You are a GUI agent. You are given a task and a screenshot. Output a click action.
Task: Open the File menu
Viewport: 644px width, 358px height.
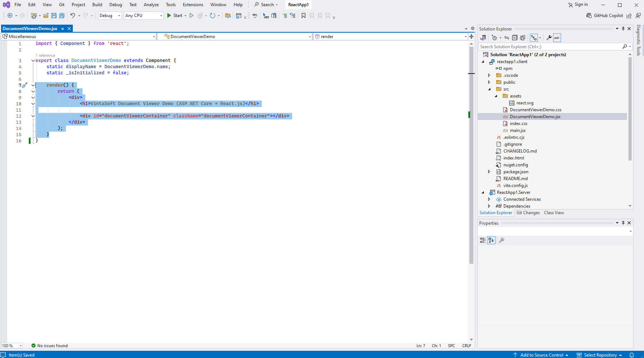[18, 5]
